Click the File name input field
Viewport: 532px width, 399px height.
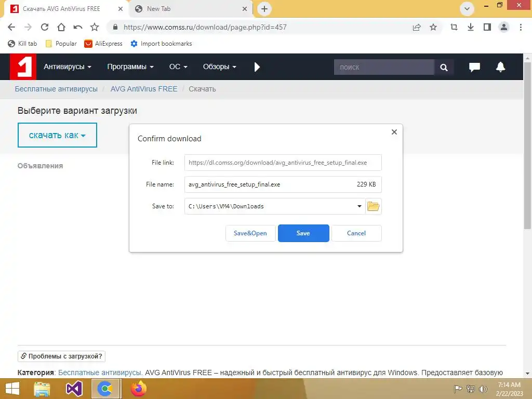283,184
